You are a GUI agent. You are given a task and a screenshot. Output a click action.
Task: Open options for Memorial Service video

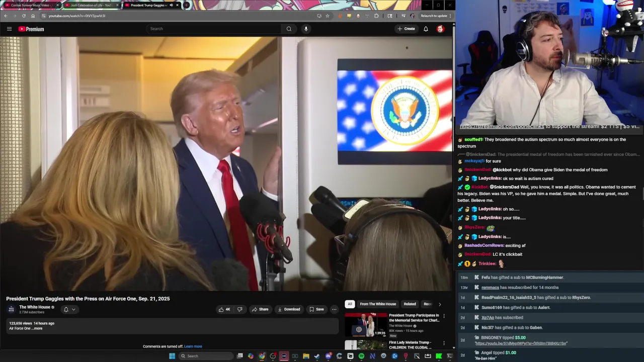(x=444, y=316)
